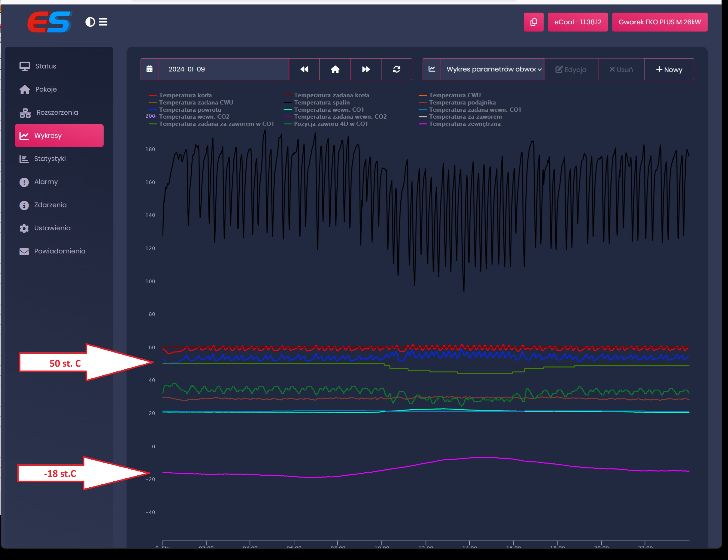
Task: Open the Alarmy sidebar page
Action: point(46,182)
